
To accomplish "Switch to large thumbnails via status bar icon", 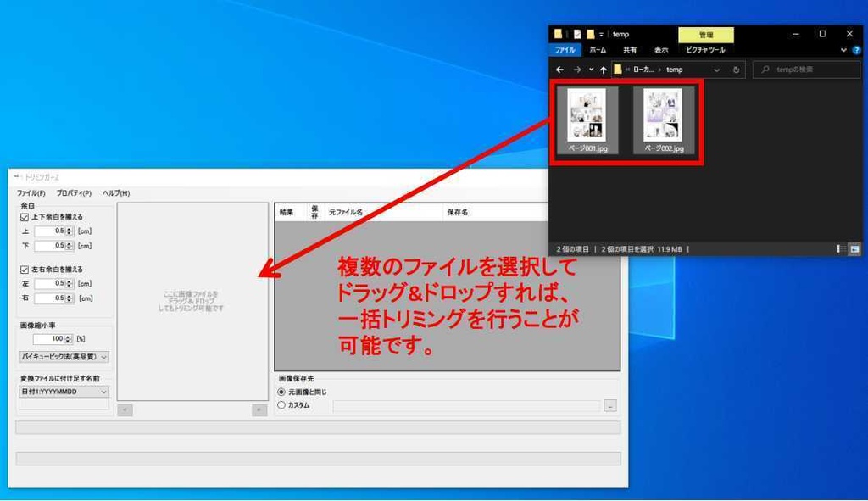I will (854, 248).
